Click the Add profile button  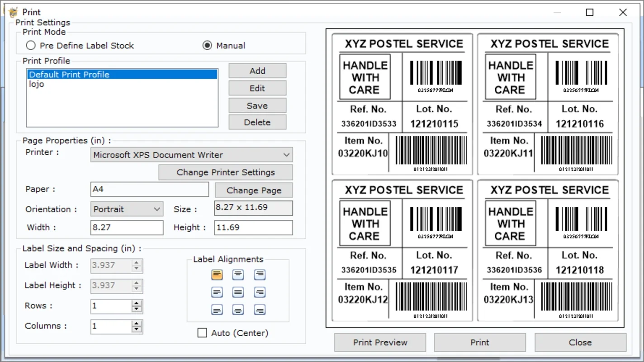click(x=257, y=71)
